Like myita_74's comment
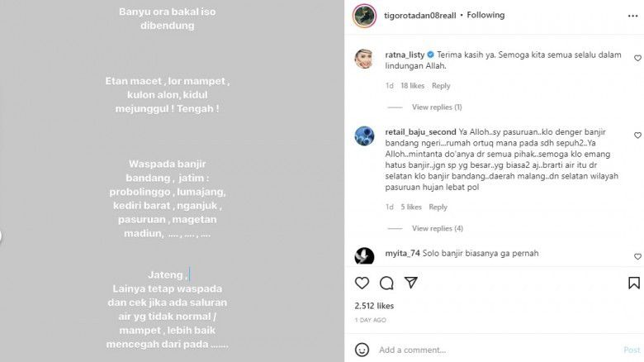The width and height of the screenshot is (644, 362). coord(637,257)
